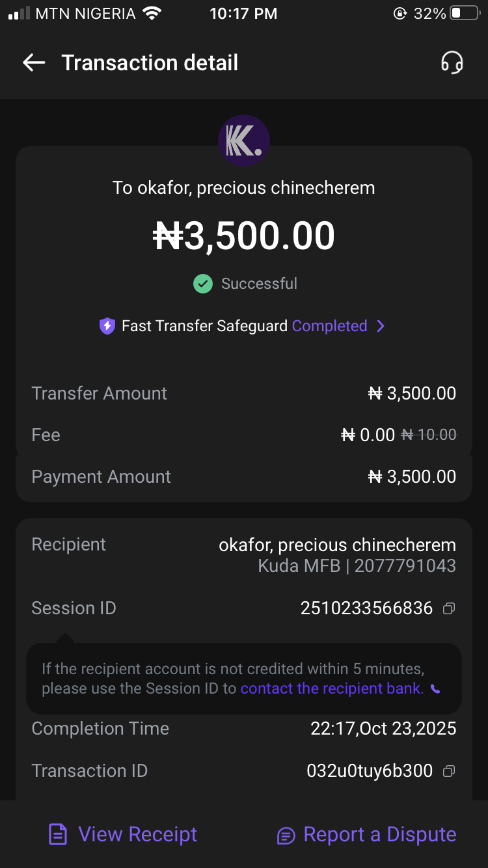Tap the ₦3,500.00 headline amount
This screenshot has height=868, width=488.
244,236
